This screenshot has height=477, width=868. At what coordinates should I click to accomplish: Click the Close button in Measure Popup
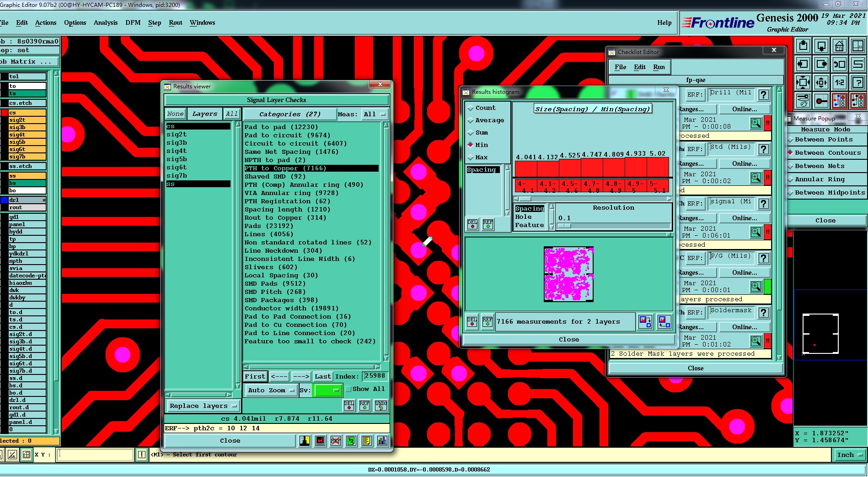[825, 220]
